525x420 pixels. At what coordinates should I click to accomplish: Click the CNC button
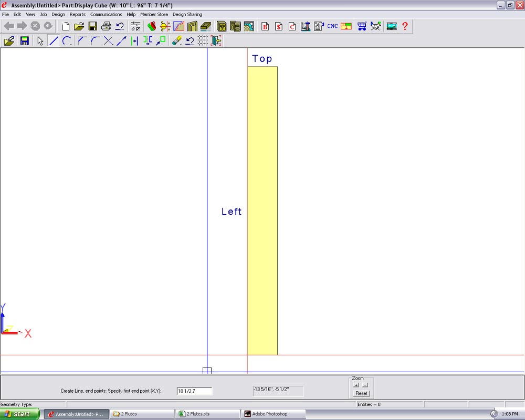(x=332, y=26)
